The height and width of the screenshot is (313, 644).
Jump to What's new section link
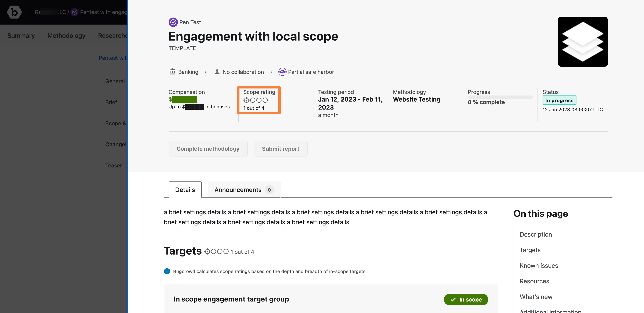(536, 297)
